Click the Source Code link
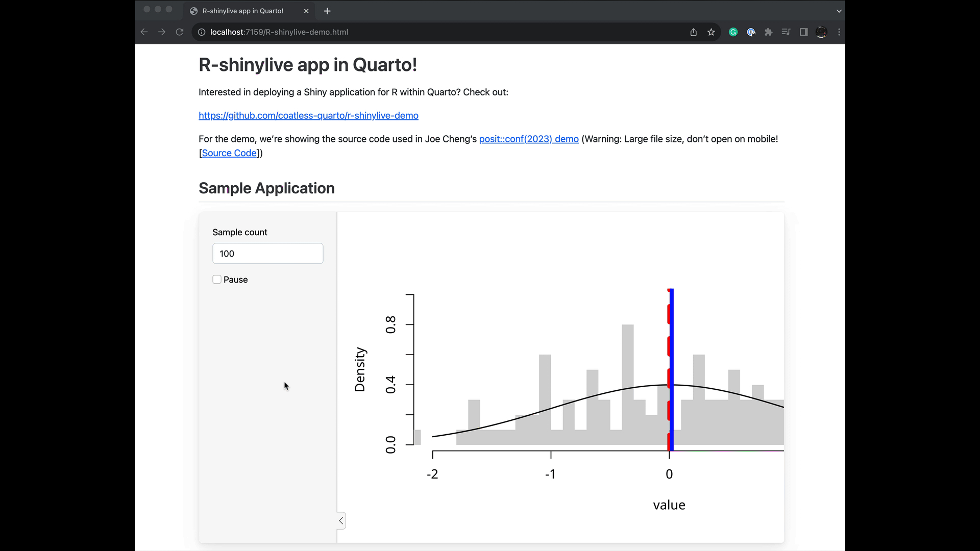This screenshot has height=551, width=980. click(230, 153)
